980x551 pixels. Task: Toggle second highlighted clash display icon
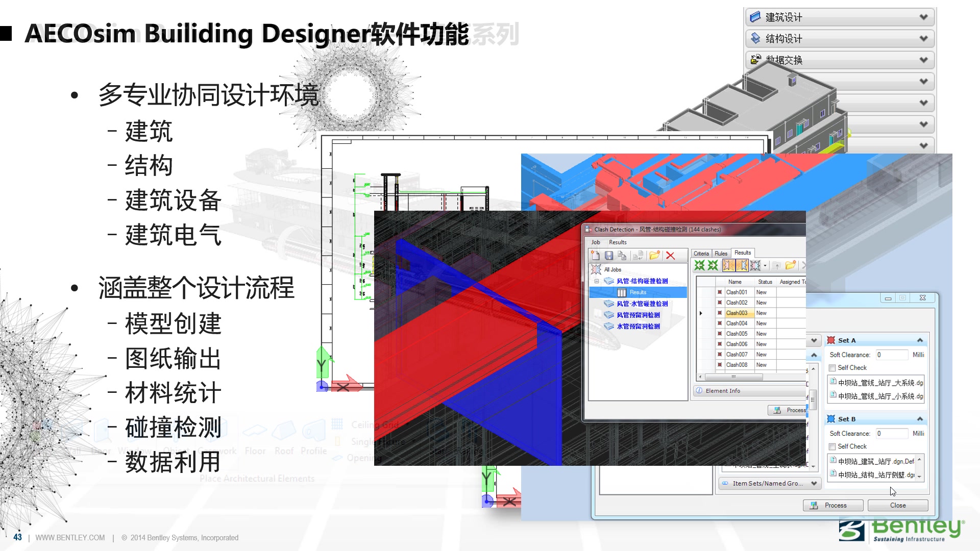pyautogui.click(x=742, y=265)
